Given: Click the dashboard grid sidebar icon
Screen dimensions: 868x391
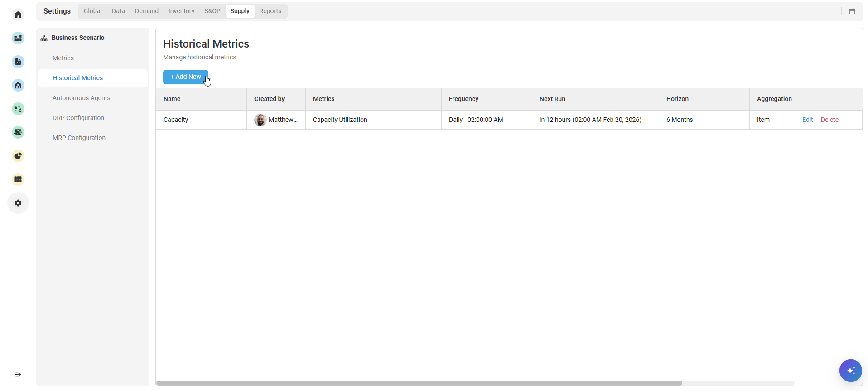Looking at the screenshot, I should pos(18,179).
